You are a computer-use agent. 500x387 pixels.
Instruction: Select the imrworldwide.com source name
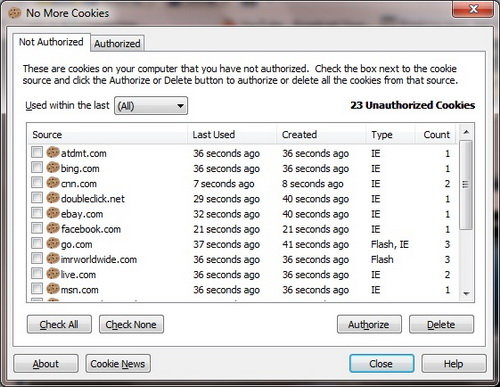[x=99, y=260]
